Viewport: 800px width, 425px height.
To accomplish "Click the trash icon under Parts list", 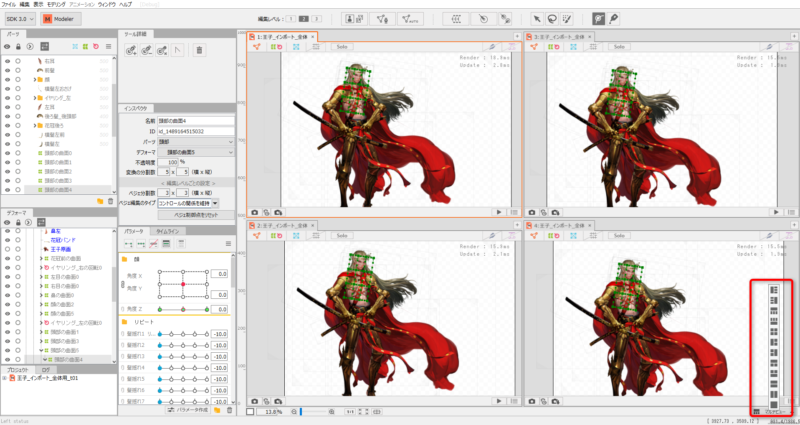I will [110, 202].
